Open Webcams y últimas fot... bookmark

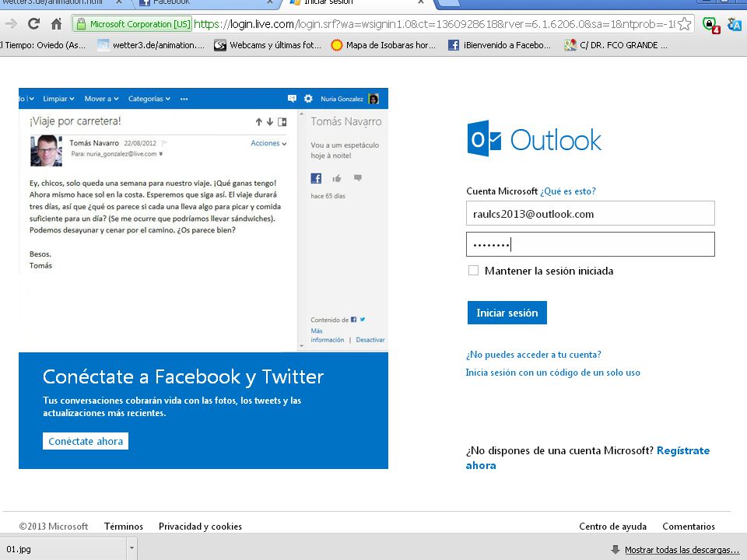(x=268, y=45)
